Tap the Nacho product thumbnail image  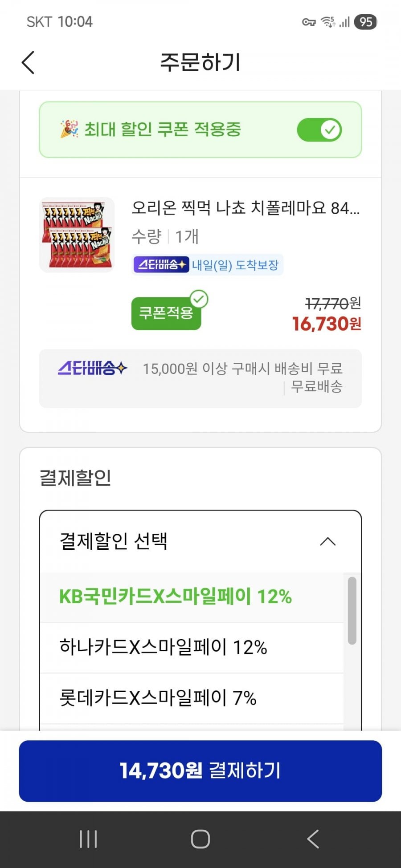coord(77,235)
